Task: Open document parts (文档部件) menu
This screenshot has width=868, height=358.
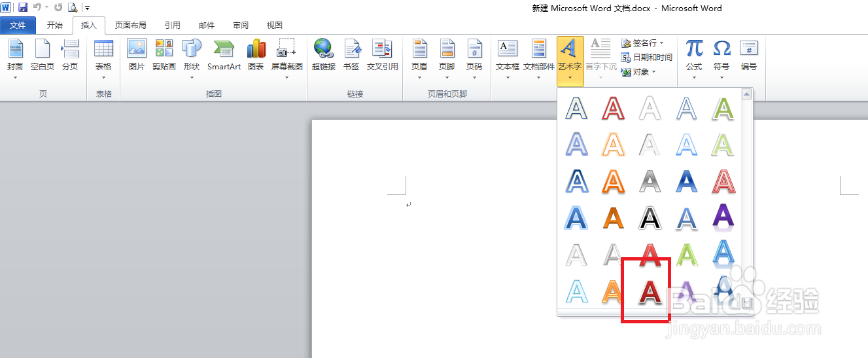Action: click(539, 59)
